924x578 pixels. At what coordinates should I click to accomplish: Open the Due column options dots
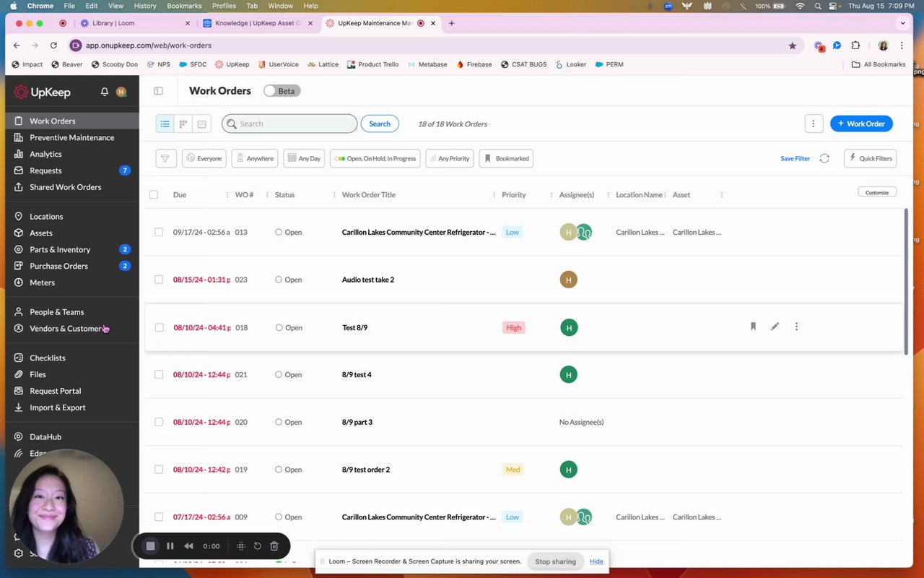point(227,195)
